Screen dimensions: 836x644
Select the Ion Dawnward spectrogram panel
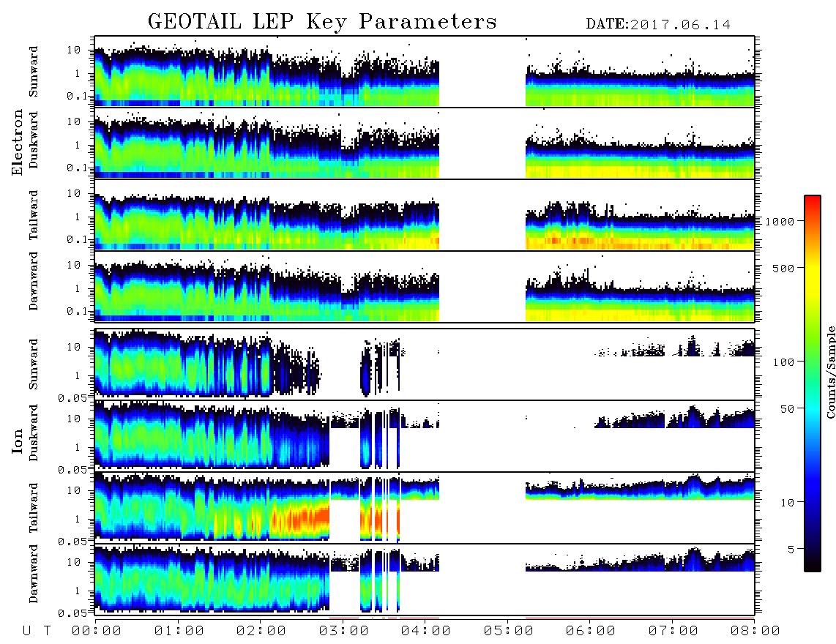tap(425, 580)
